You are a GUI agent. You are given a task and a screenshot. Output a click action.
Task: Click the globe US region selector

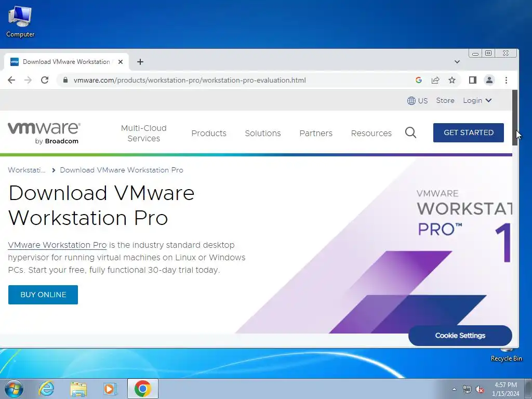pyautogui.click(x=417, y=101)
